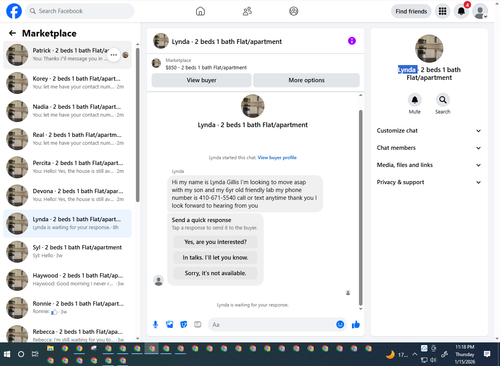This screenshot has width=500, height=366.
Task: Open the Facebook logo home link
Action: [x=14, y=11]
